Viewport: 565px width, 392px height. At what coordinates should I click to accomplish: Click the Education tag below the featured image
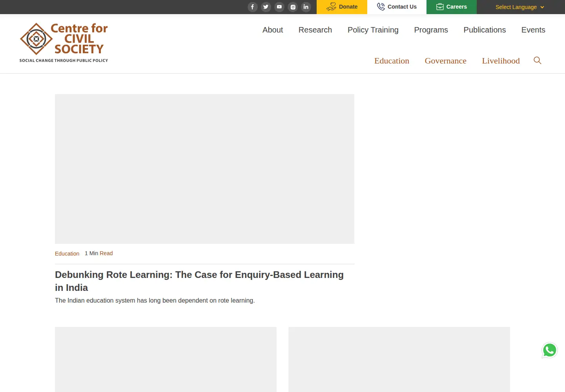point(67,254)
